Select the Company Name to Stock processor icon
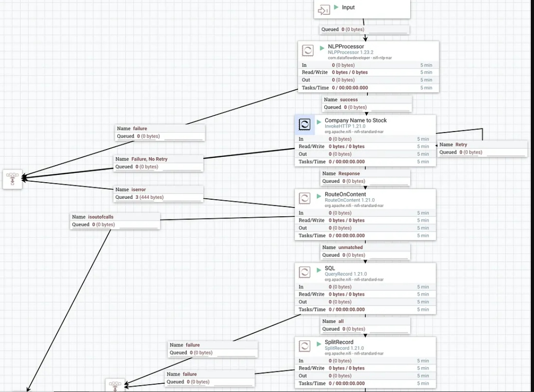This screenshot has height=392, width=534. click(x=304, y=124)
